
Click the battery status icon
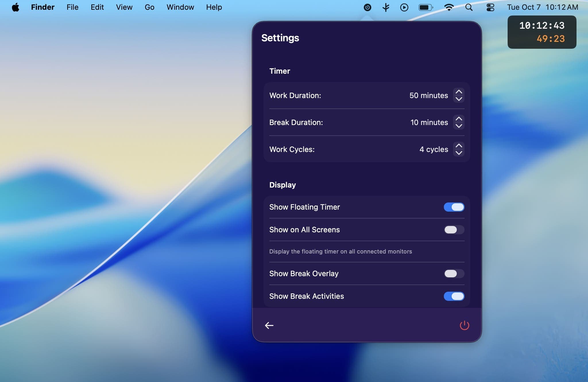[425, 7]
